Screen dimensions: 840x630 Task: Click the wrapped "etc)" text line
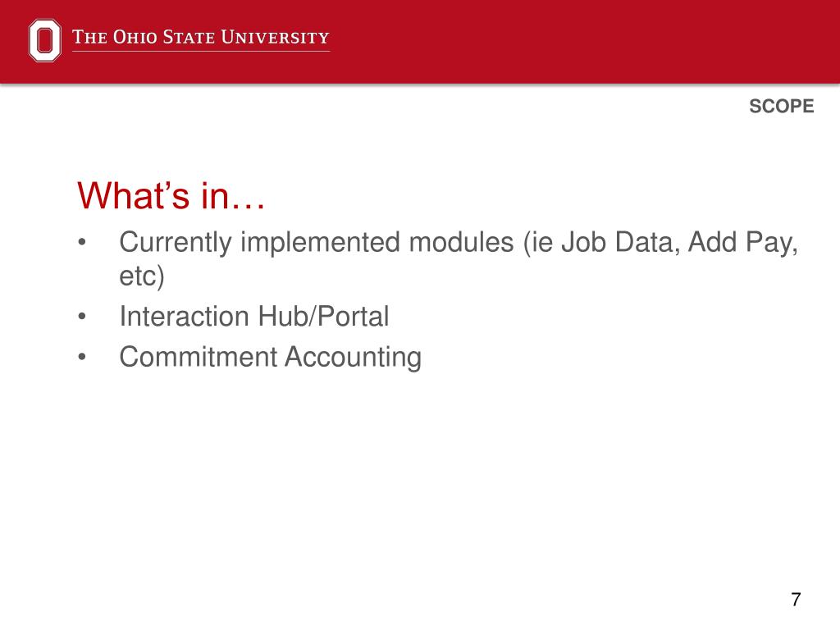pos(141,276)
